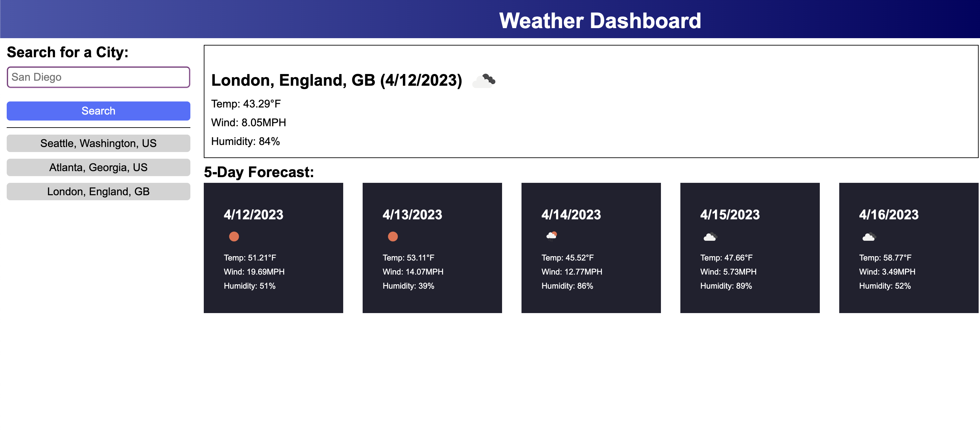Click the cloud icon on 4/15/2023 card
980x442 pixels.
pos(710,237)
